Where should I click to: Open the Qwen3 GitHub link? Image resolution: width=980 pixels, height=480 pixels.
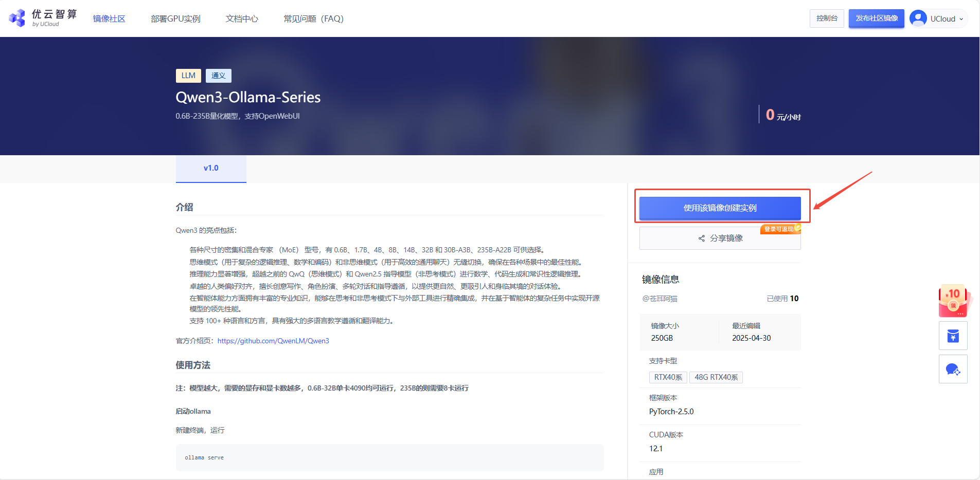pos(273,341)
